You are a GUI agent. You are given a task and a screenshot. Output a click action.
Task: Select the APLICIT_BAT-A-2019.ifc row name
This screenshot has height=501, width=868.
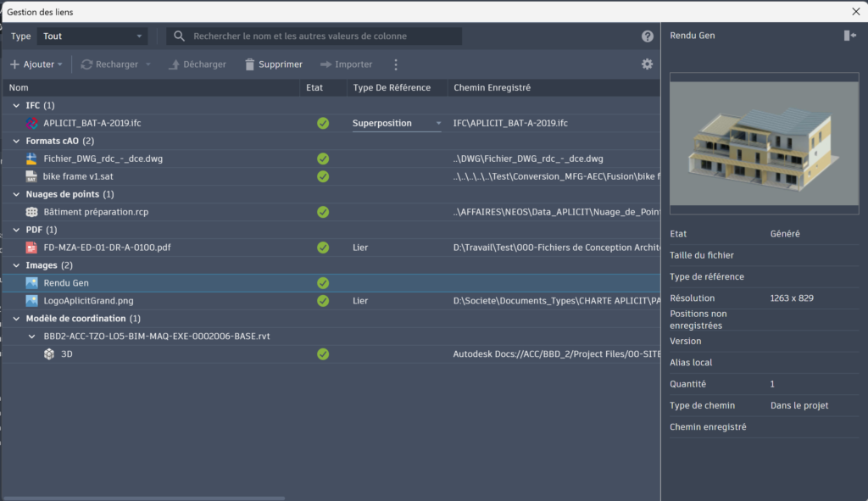click(92, 123)
